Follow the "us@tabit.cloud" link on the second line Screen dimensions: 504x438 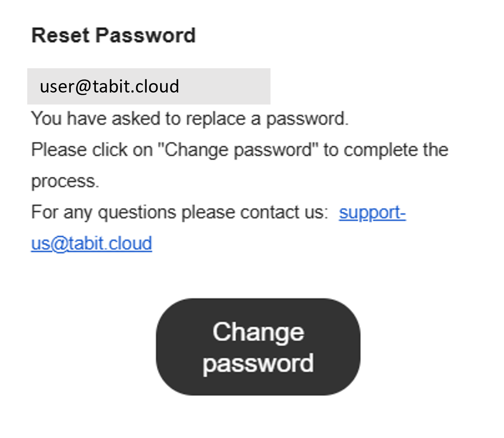[x=92, y=243]
